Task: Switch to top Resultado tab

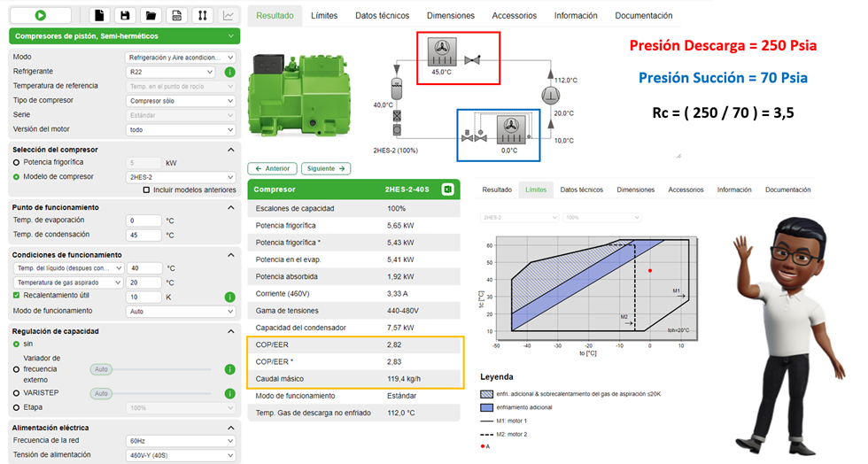Action: pyautogui.click(x=275, y=16)
